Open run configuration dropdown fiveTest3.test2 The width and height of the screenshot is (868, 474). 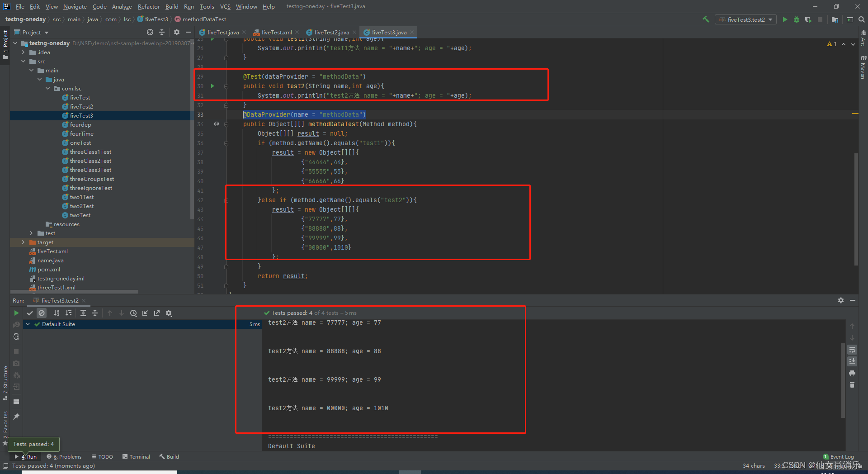point(745,19)
